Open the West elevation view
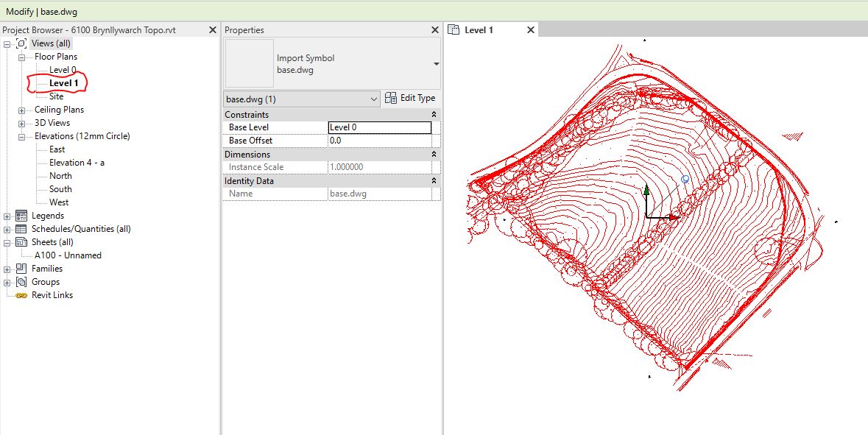 click(x=59, y=202)
